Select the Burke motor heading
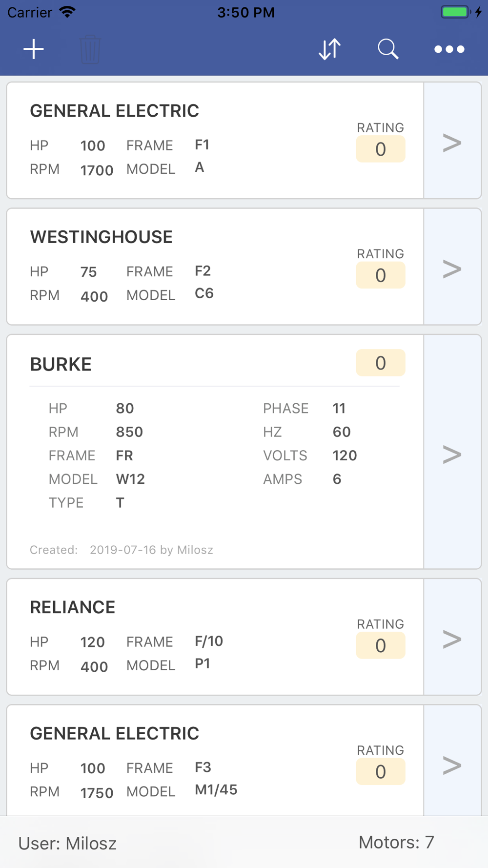 (x=61, y=364)
